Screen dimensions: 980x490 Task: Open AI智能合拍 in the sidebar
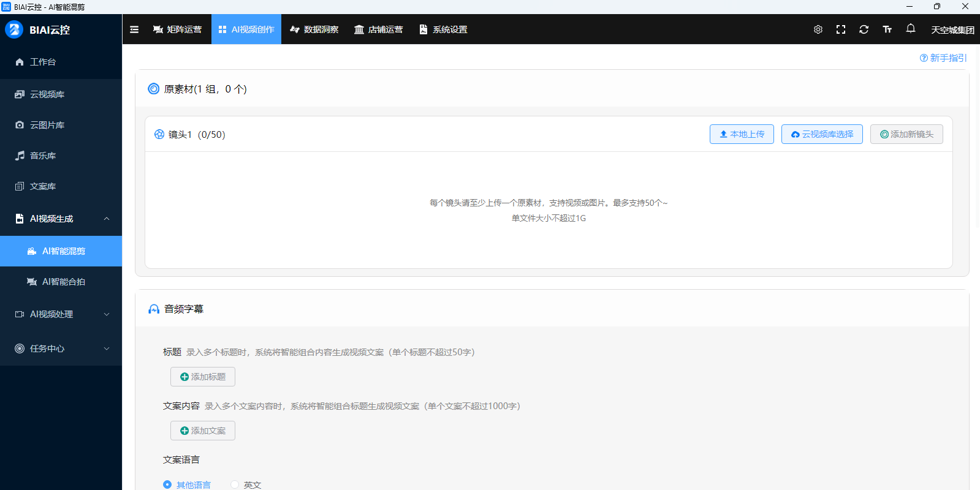point(63,282)
